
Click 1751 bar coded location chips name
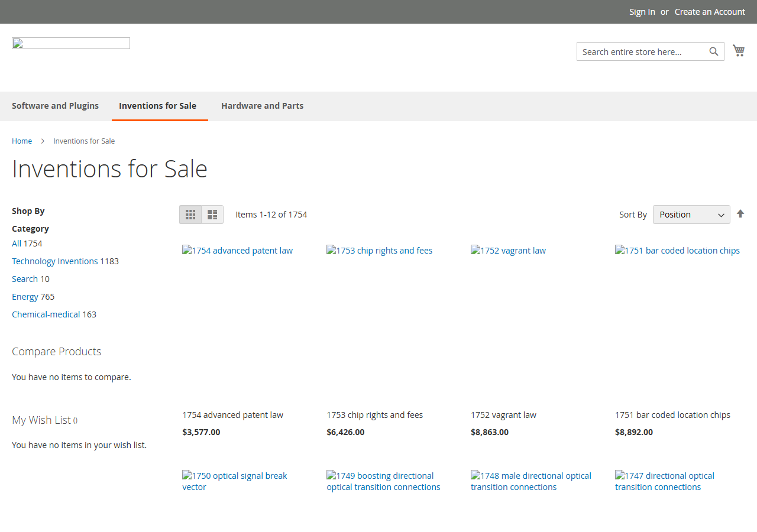(672, 415)
